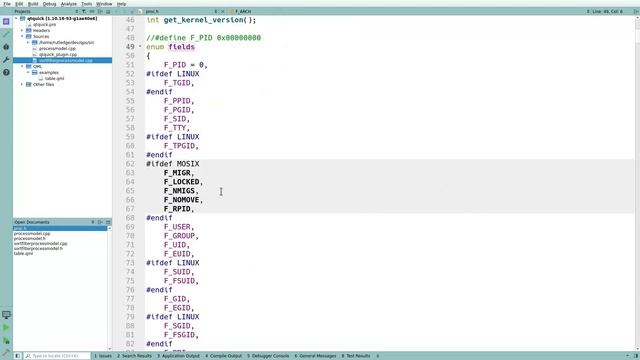Open the General Messages pane
The width and height of the screenshot is (640, 360).
pyautogui.click(x=315, y=356)
